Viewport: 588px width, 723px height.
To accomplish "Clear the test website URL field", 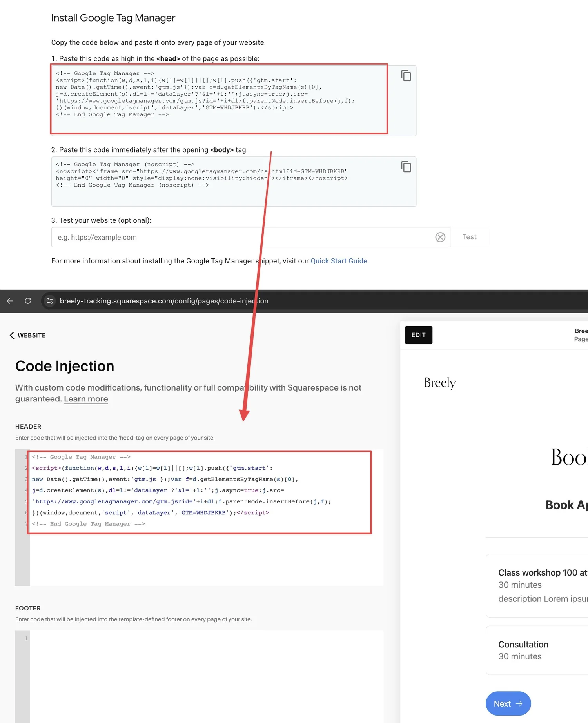I will click(x=440, y=237).
